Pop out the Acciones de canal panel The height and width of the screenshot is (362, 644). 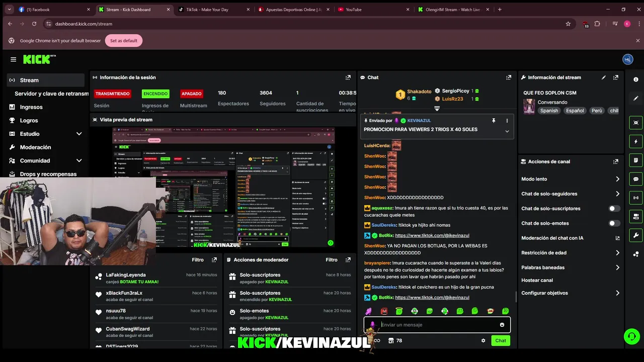616,161
